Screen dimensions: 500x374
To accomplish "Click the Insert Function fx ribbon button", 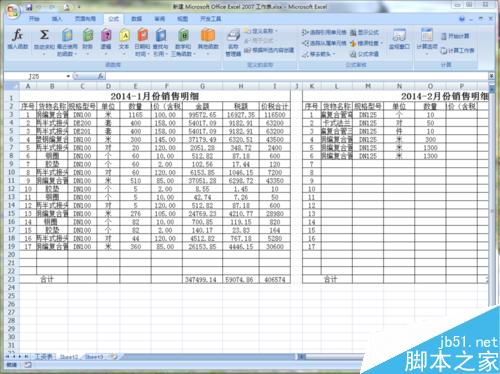I will click(x=17, y=40).
